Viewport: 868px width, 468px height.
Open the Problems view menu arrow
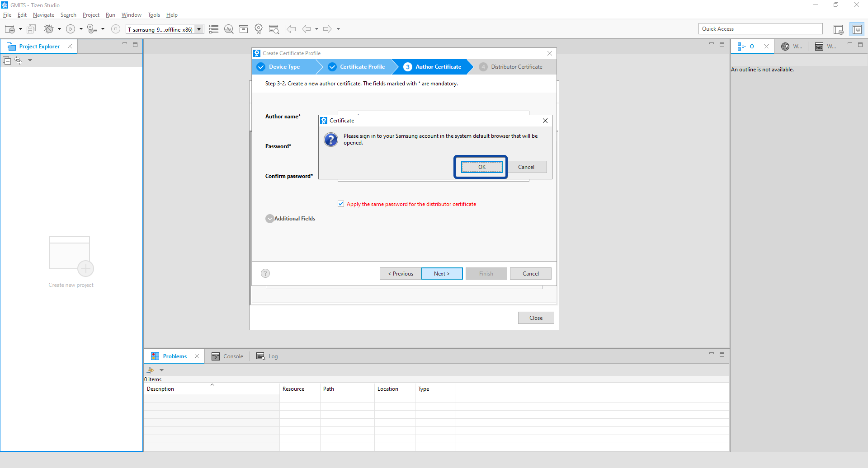[x=161, y=370]
